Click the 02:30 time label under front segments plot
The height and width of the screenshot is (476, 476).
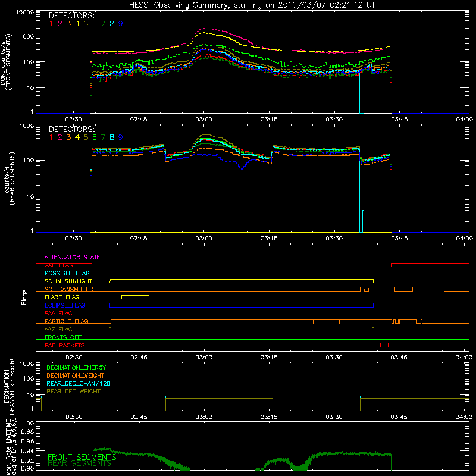(x=73, y=120)
